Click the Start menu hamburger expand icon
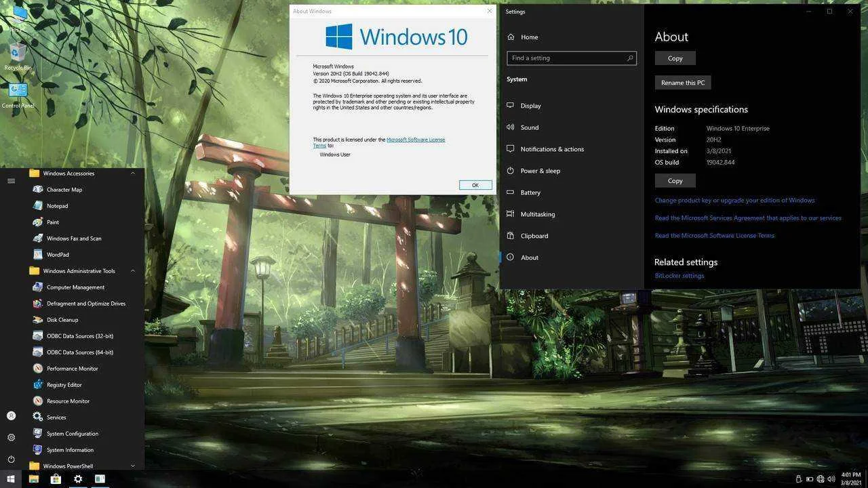This screenshot has width=868, height=488. 11,181
